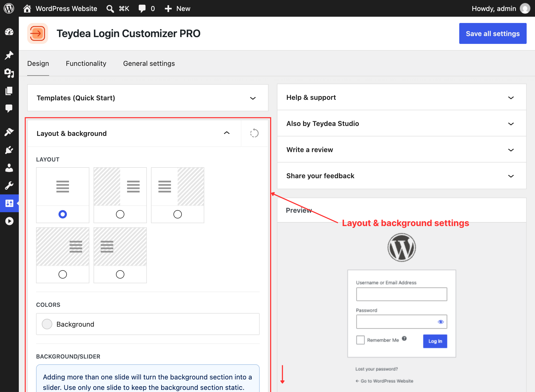This screenshot has width=535, height=392.
Task: Select the full background form-left layout radio
Action: click(x=120, y=274)
